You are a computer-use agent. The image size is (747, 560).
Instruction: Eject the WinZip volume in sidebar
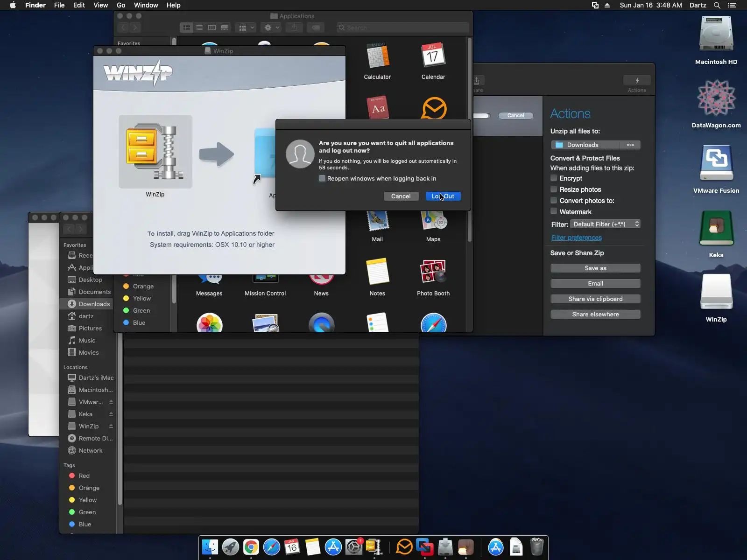(111, 426)
